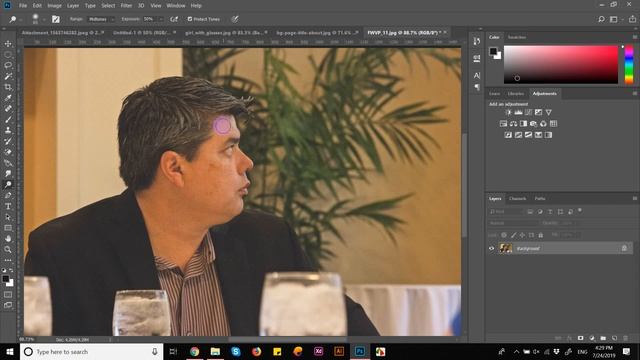Screen dimensions: 640x360
Task: Select the Magic Wand tool
Action: coord(8,76)
